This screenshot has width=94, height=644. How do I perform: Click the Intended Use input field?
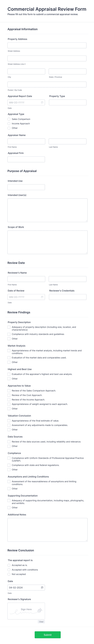(26, 187)
